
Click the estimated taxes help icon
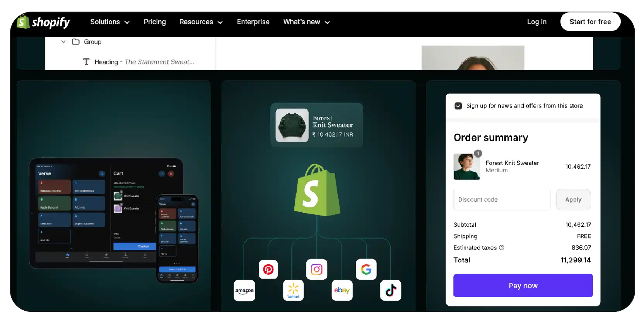click(x=502, y=248)
